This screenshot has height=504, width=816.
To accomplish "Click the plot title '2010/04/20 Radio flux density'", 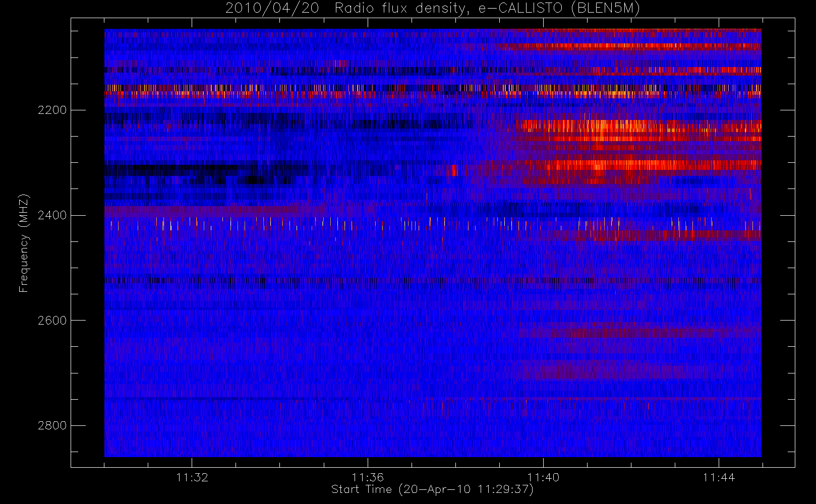I will 432,9.
